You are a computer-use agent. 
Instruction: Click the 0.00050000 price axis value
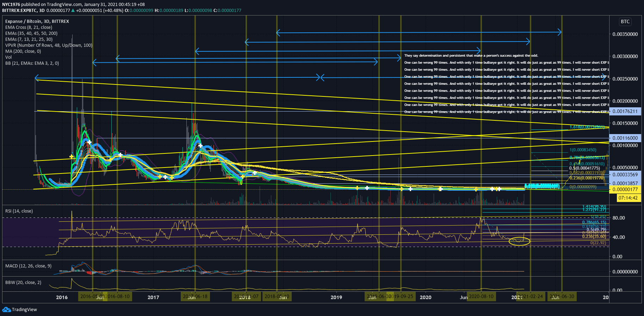click(x=625, y=168)
